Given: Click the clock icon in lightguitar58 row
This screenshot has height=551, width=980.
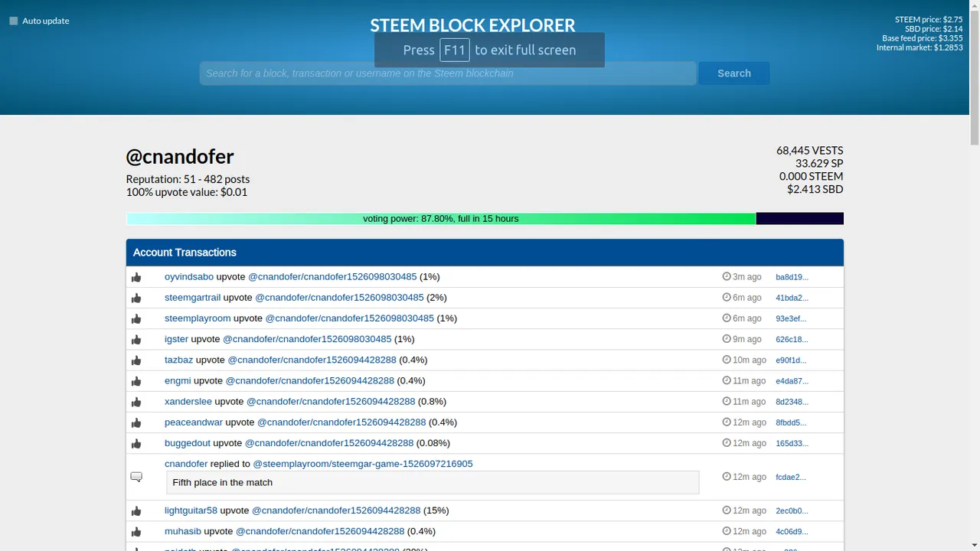Looking at the screenshot, I should tap(727, 510).
